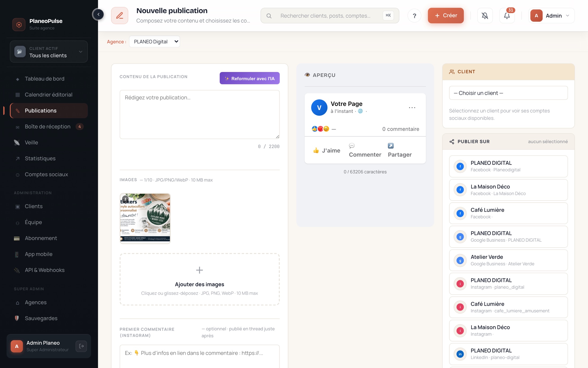Click the Admin Planeo user card

coord(49,346)
